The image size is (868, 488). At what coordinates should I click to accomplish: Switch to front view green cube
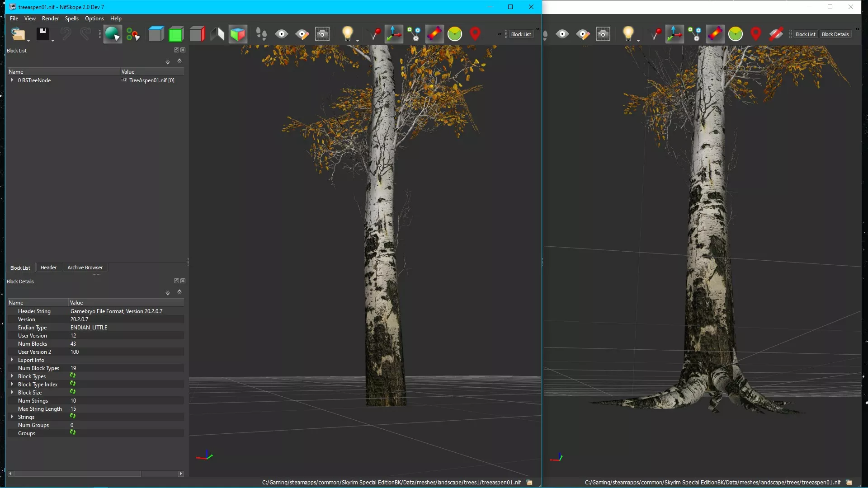pyautogui.click(x=176, y=34)
